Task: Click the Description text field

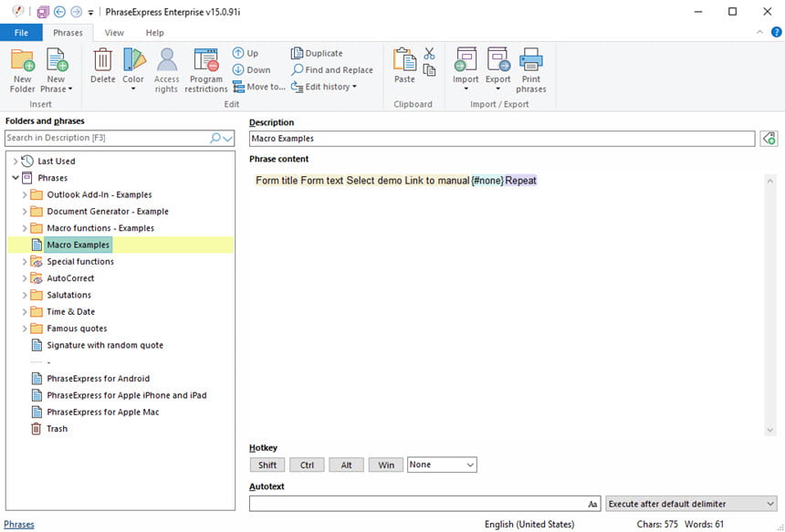Action: [x=502, y=138]
